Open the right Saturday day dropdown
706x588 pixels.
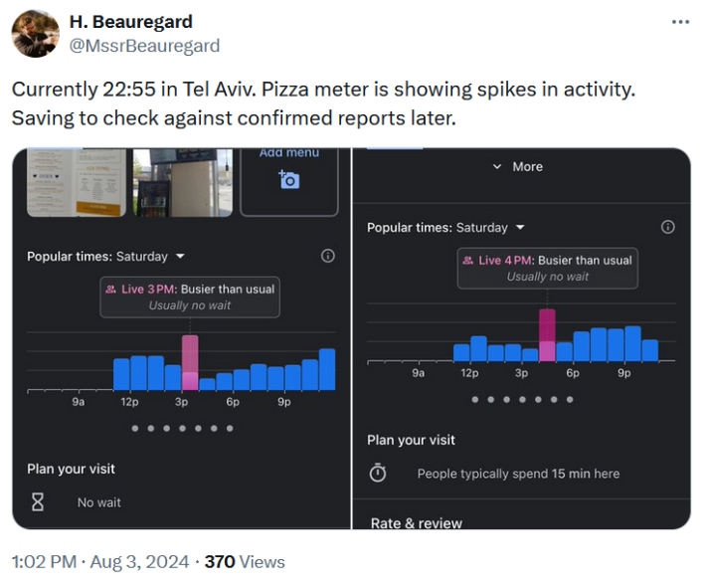519,228
